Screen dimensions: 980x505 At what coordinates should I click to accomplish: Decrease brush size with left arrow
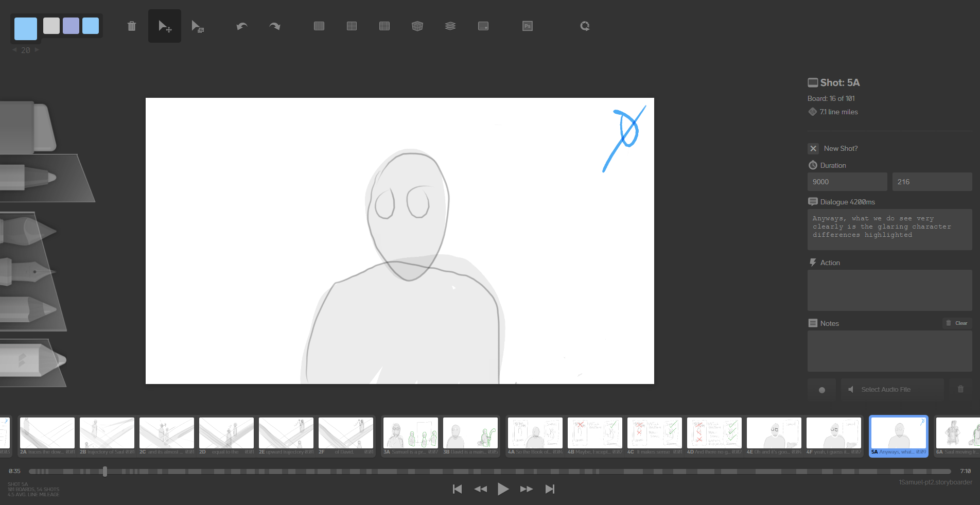coord(14,50)
